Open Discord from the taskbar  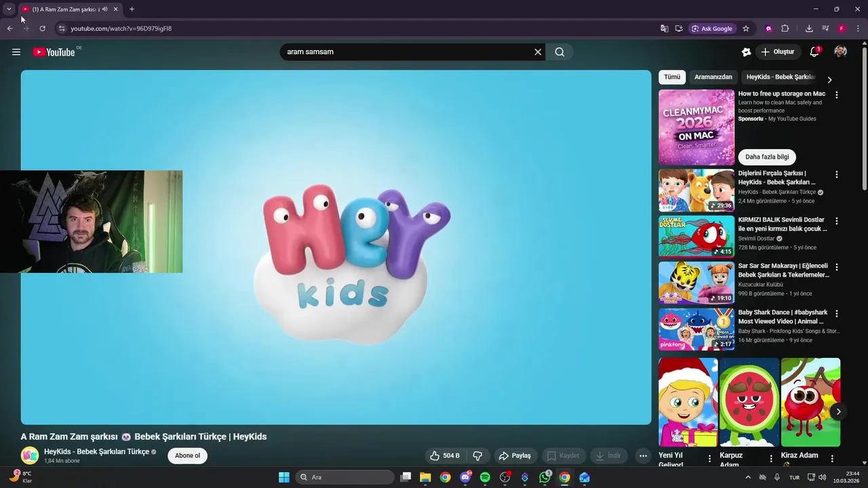pos(465,477)
